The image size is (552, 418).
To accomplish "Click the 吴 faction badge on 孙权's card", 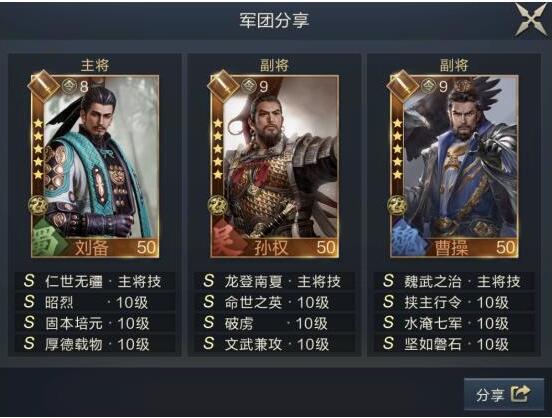I will point(227,240).
